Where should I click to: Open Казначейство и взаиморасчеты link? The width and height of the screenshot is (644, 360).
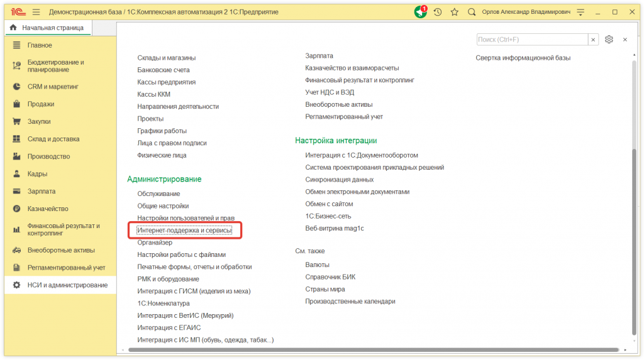click(x=352, y=68)
